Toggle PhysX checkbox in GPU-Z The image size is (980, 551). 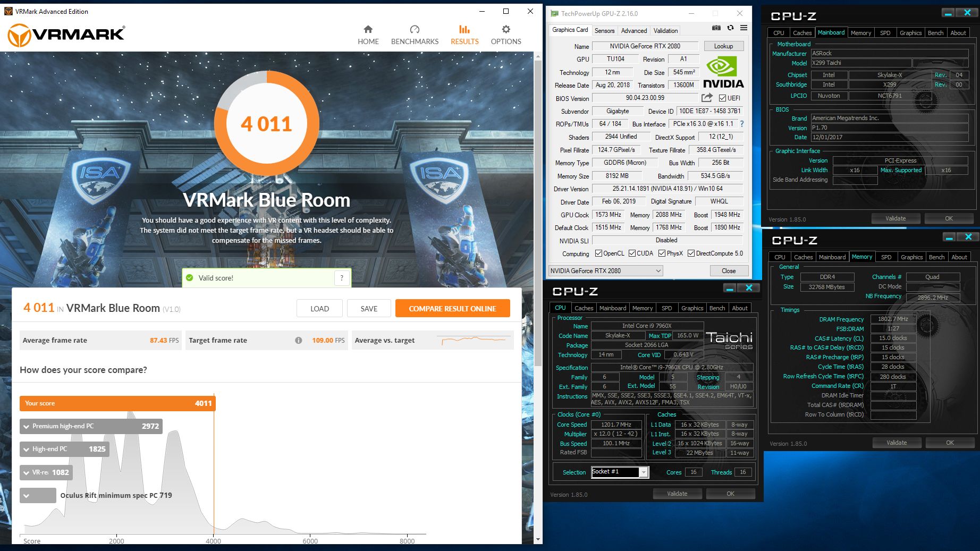coord(662,253)
